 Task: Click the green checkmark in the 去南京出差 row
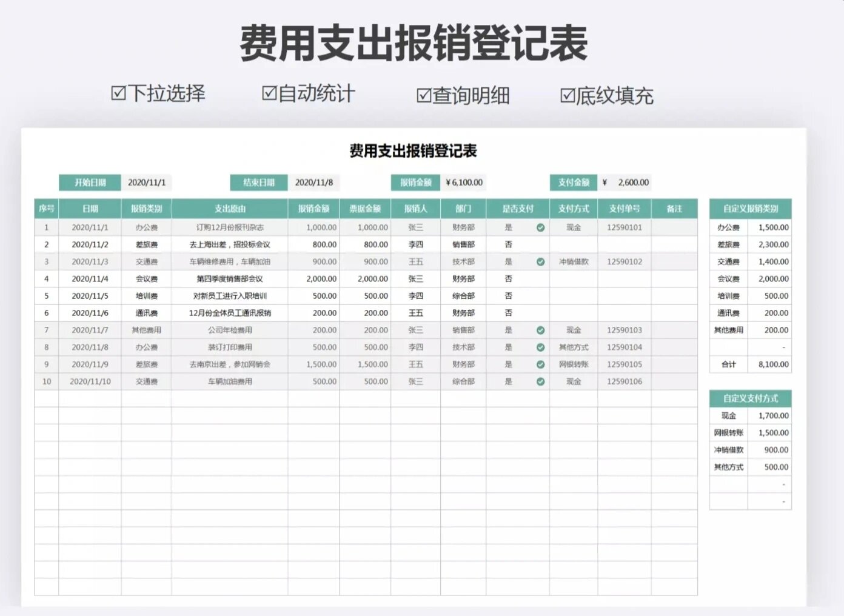[540, 364]
